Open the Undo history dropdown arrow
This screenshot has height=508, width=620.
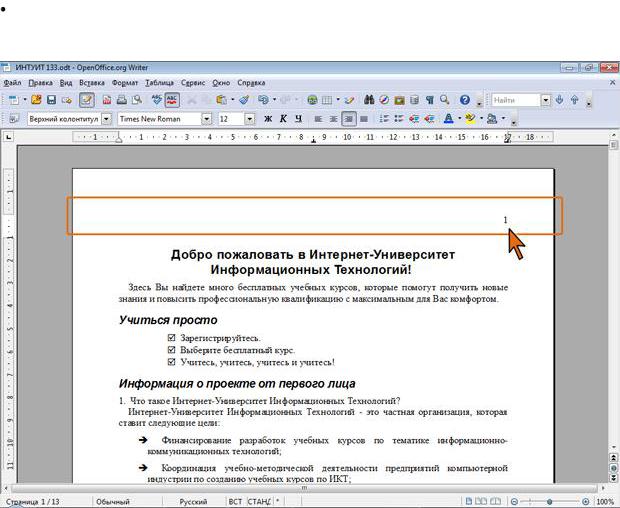coord(274,100)
